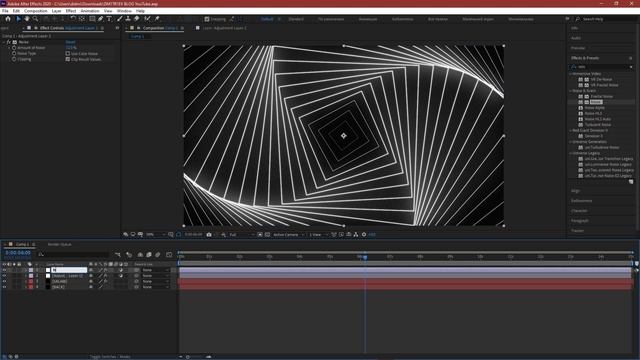Open the Composition menu
Viewport: 640px width, 360px height.
(36, 11)
